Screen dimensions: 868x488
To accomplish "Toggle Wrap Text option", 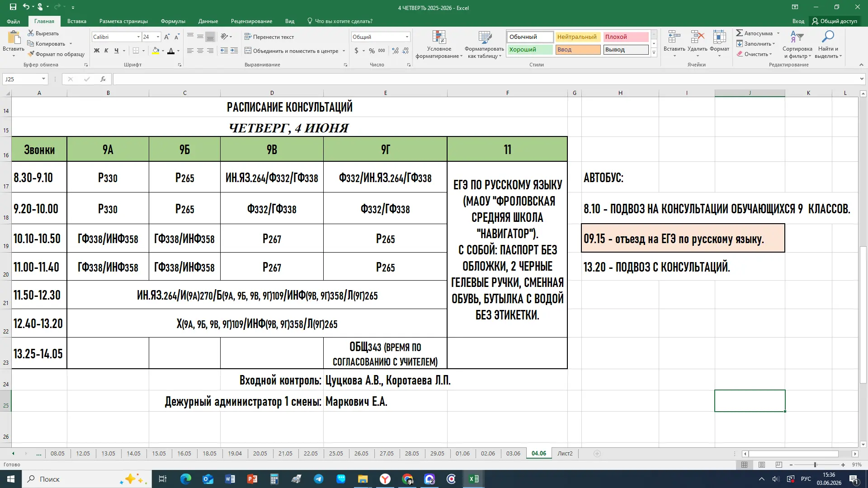I will pyautogui.click(x=269, y=37).
